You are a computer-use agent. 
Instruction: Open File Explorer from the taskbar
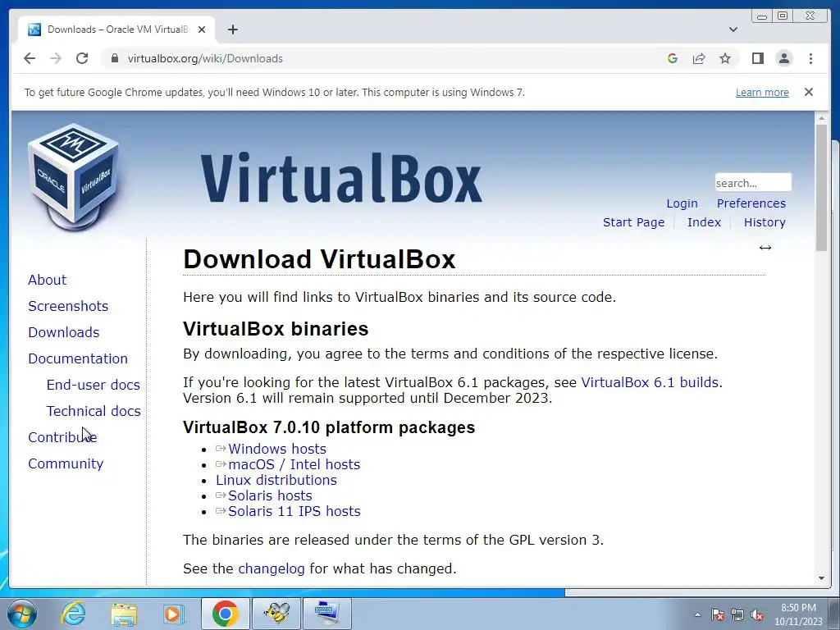[124, 614]
